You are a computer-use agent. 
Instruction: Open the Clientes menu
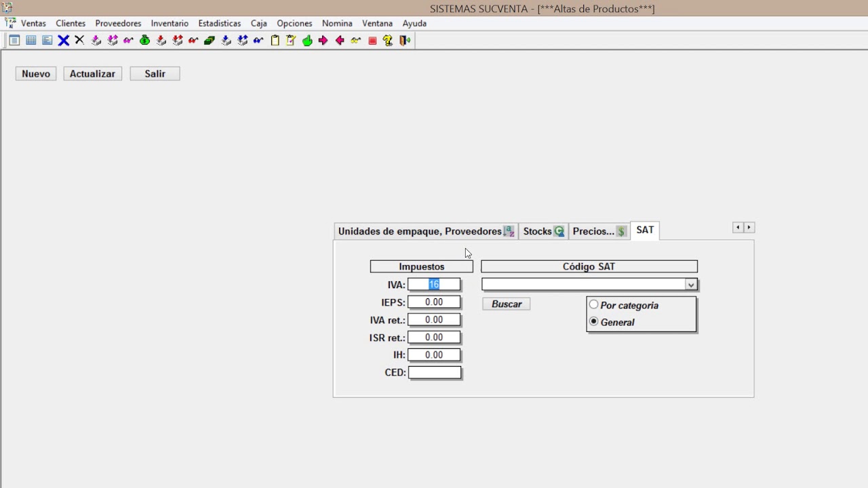(71, 23)
